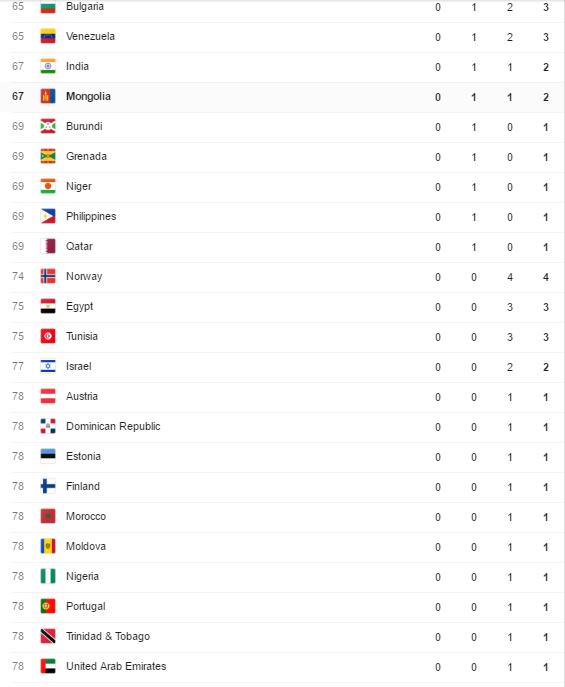Click the Tunisia flag icon
The height and width of the screenshot is (687, 565).
tap(48, 336)
